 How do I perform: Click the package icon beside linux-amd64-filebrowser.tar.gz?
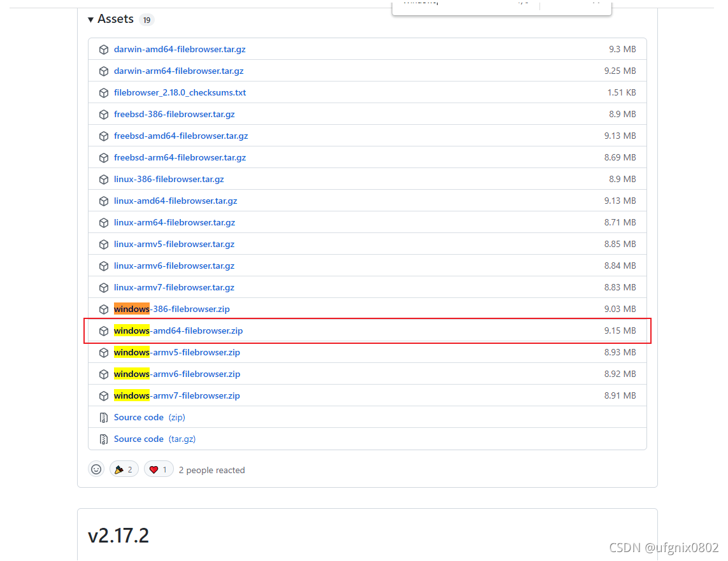(x=104, y=201)
